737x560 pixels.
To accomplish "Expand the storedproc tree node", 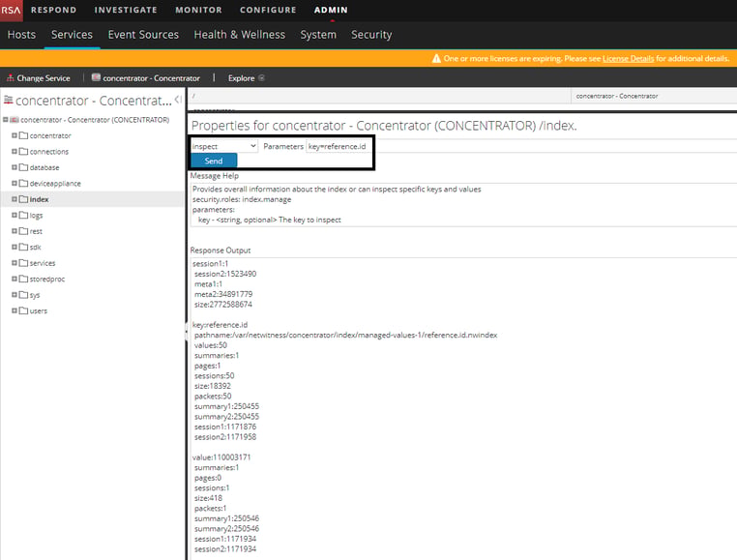I will click(x=15, y=279).
